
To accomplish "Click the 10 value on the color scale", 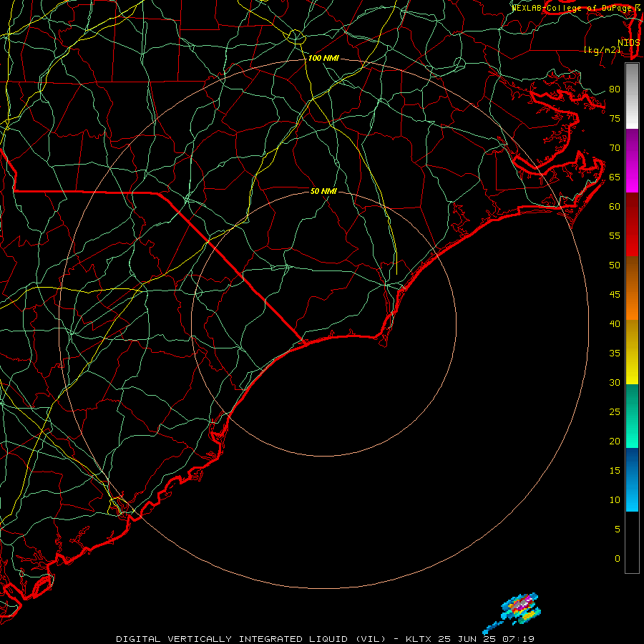I will pos(615,500).
